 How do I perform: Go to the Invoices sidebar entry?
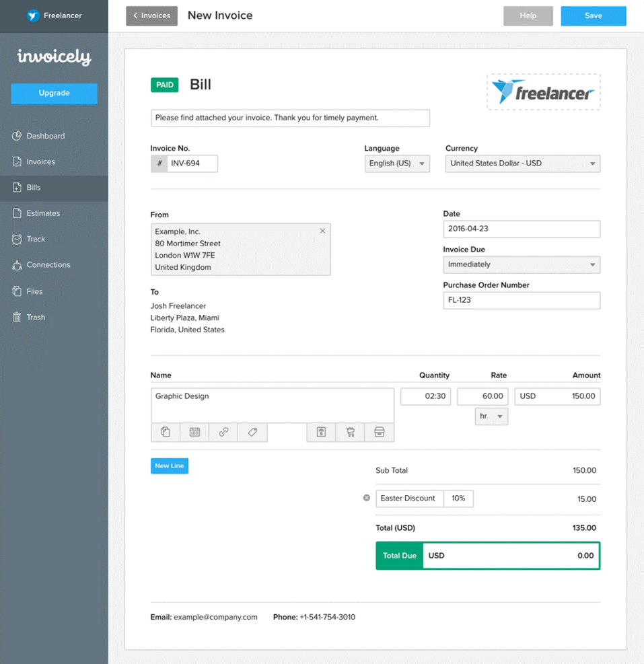click(x=38, y=161)
